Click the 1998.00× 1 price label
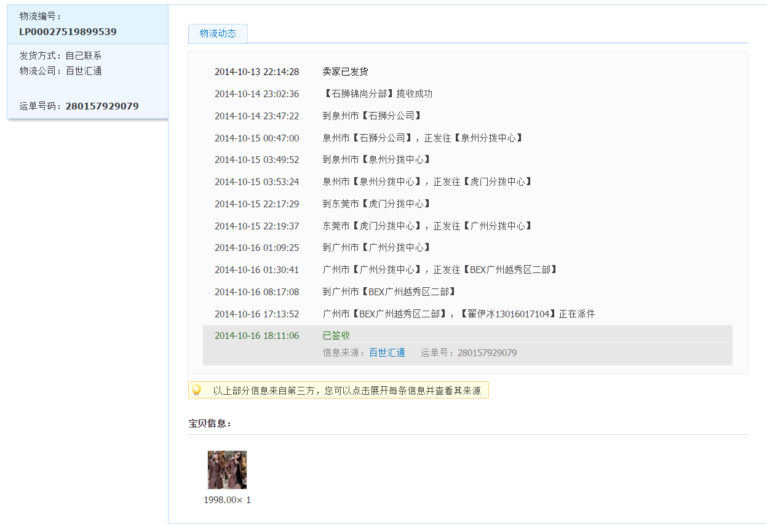 (227, 500)
